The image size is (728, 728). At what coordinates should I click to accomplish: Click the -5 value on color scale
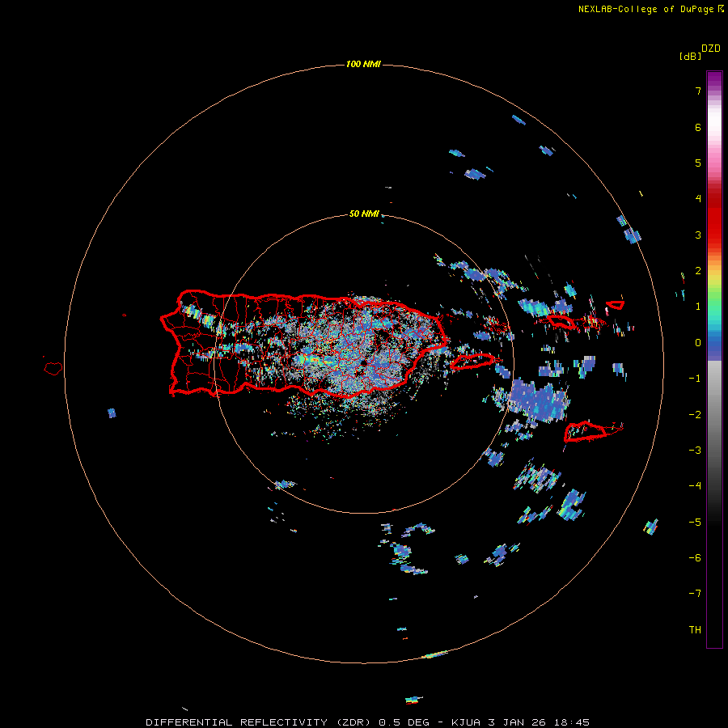click(695, 523)
